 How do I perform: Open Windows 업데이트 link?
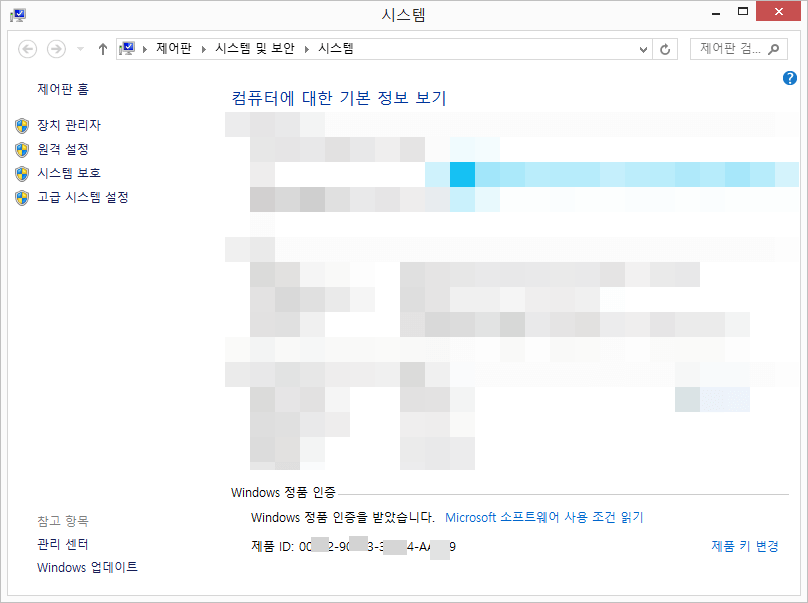click(x=87, y=567)
